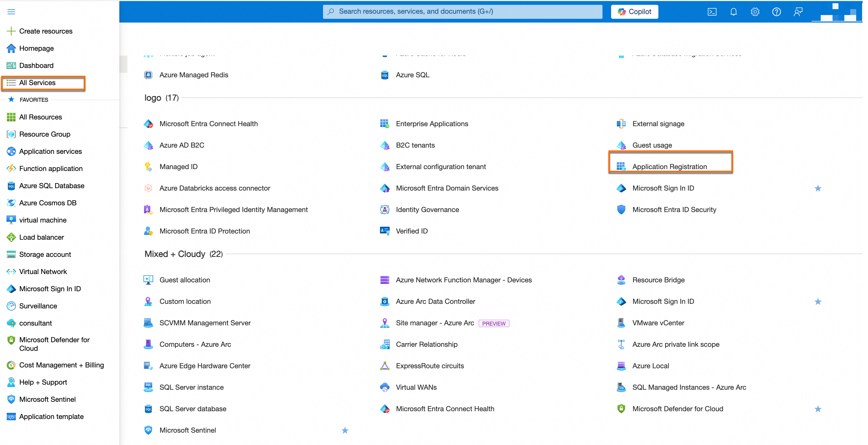
Task: Click the Identity Governance icon
Action: click(385, 209)
